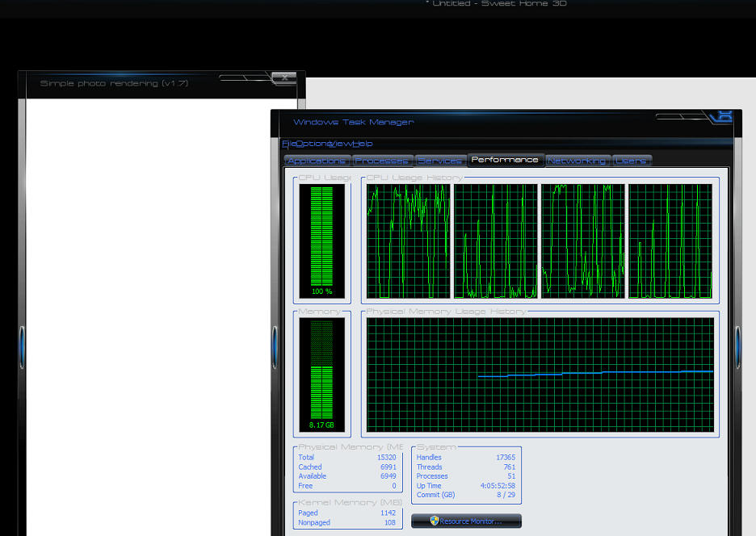
Task: Click the first CPU usage history graph
Action: pos(409,241)
